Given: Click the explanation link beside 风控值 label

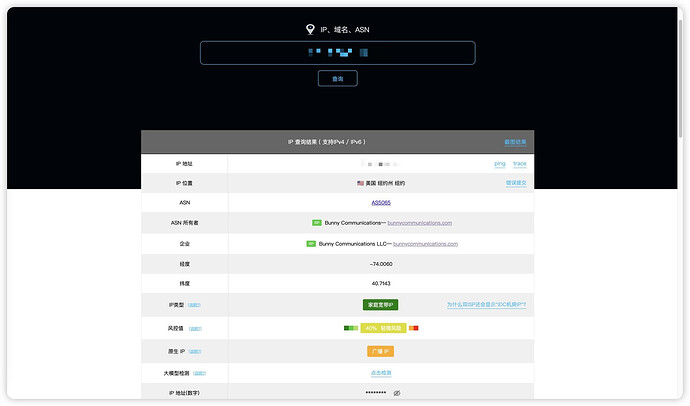Looking at the screenshot, I should pyautogui.click(x=195, y=329).
